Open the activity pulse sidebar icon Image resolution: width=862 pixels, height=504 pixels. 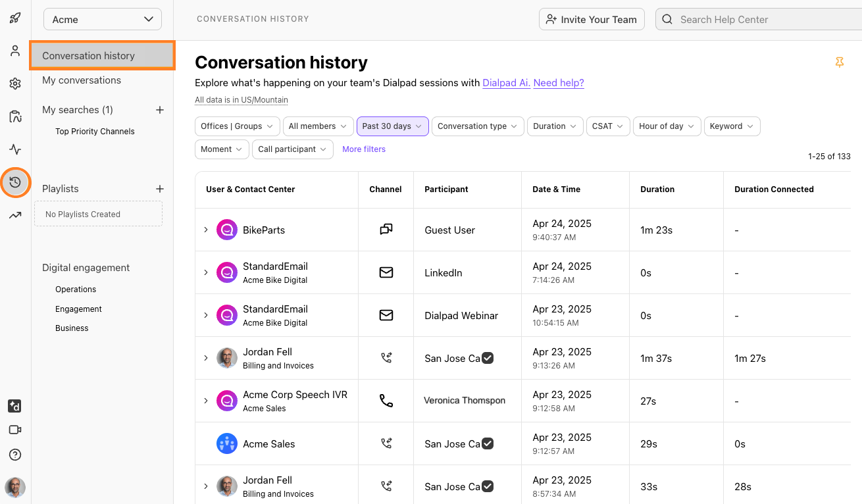coord(15,149)
